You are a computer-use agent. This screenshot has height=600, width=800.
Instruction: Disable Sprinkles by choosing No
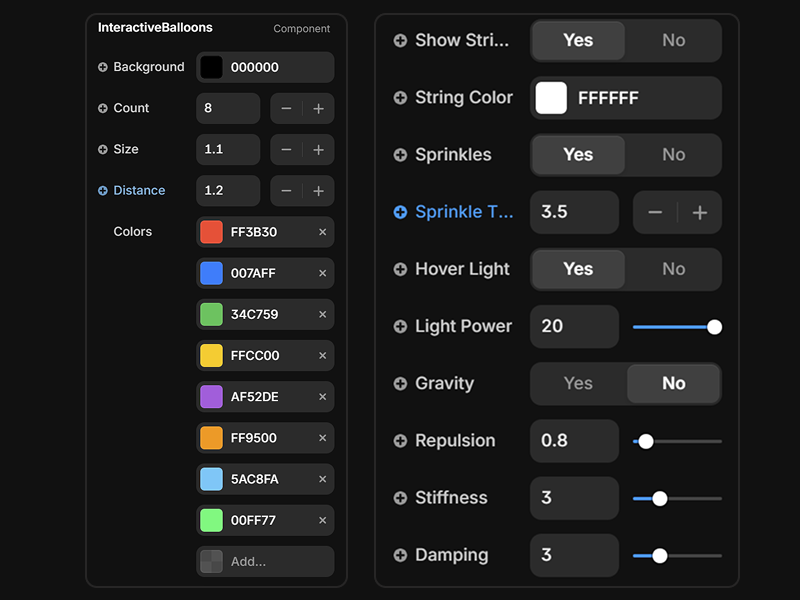tap(673, 155)
